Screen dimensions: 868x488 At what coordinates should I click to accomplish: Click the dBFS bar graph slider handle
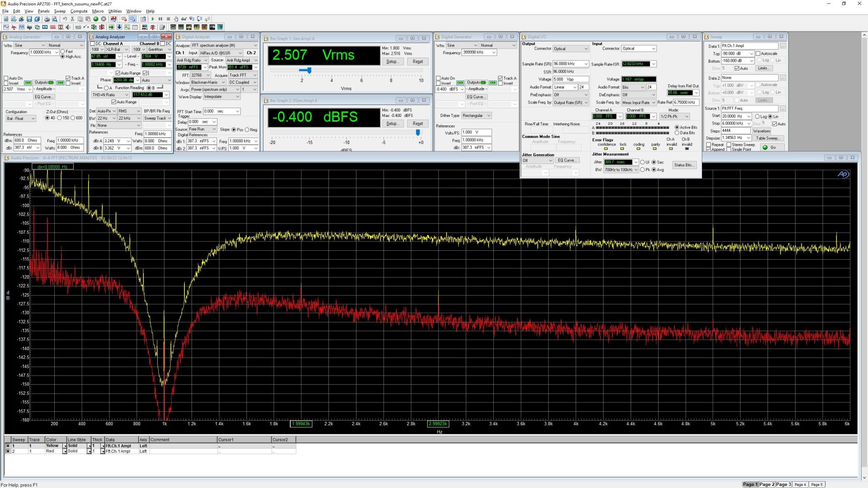point(418,133)
